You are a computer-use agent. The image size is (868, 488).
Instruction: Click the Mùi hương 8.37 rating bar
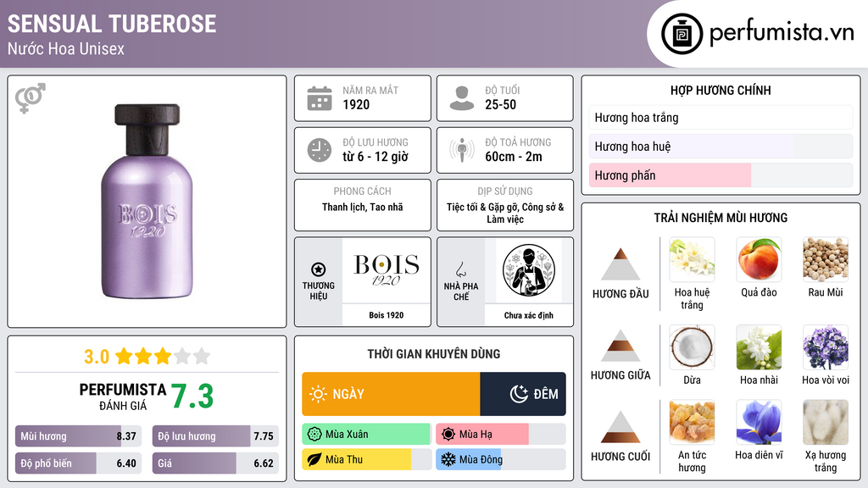[78, 436]
